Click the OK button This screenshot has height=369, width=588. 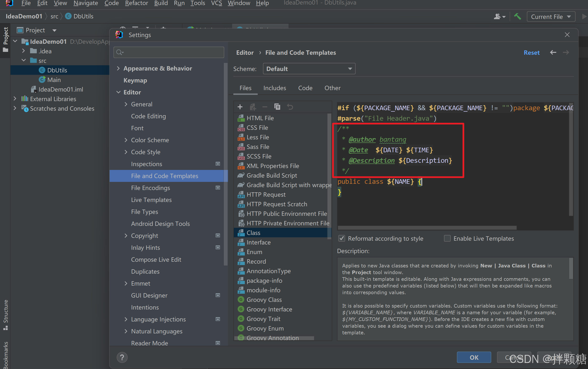click(x=474, y=357)
